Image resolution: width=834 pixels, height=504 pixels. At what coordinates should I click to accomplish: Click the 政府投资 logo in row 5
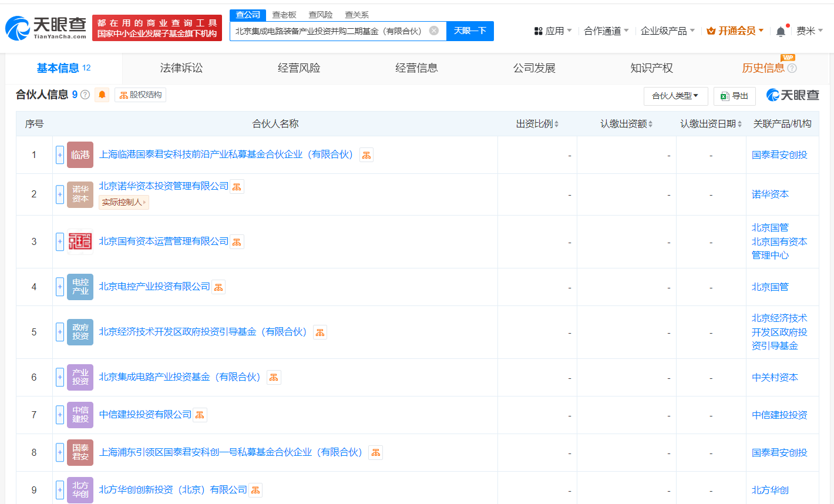80,332
